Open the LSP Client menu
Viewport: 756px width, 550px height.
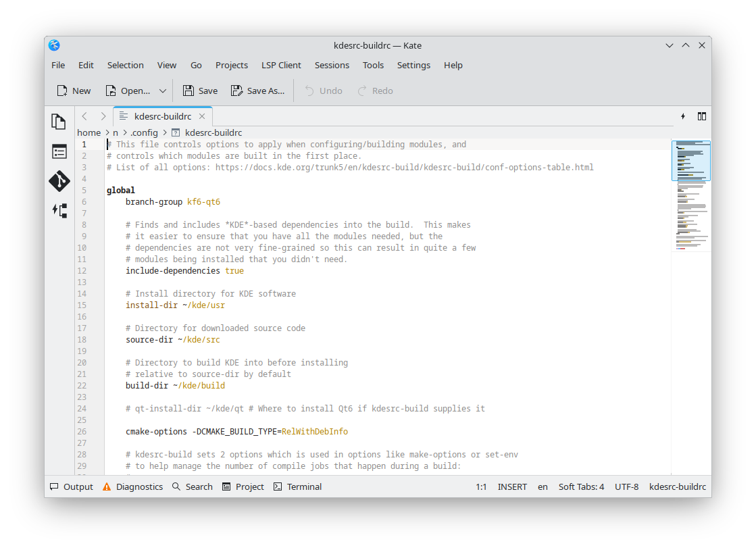tap(281, 65)
